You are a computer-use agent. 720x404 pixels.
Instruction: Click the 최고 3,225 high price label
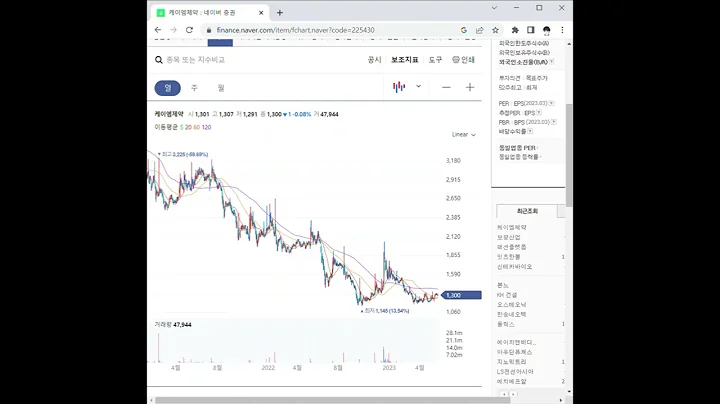[x=183, y=154]
